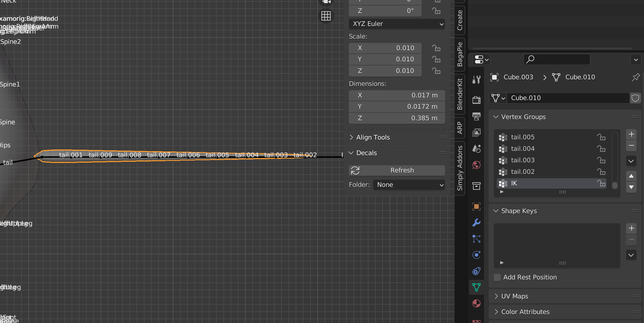644x323 pixels.
Task: Switch to the BlenderKit sidebar tab
Action: (460, 94)
